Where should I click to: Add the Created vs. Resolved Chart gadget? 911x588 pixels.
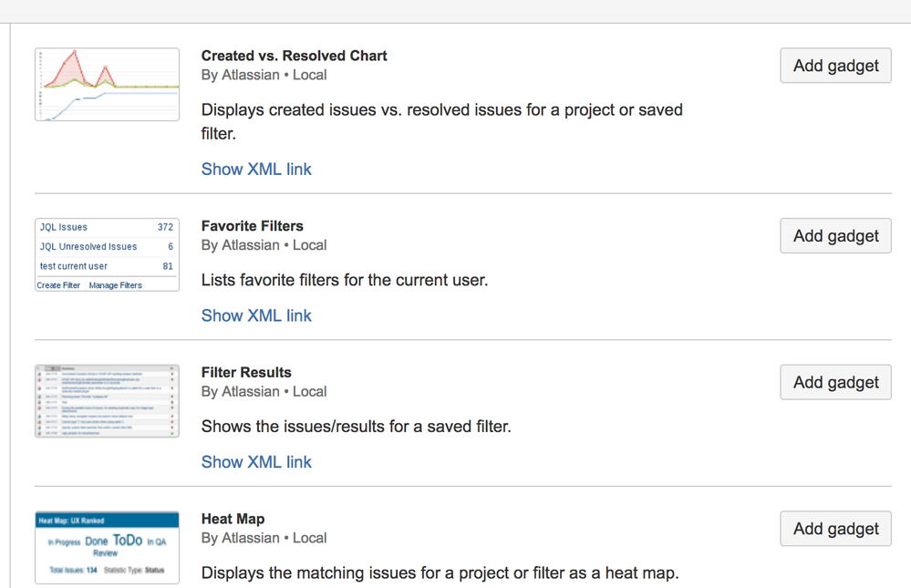coord(835,66)
